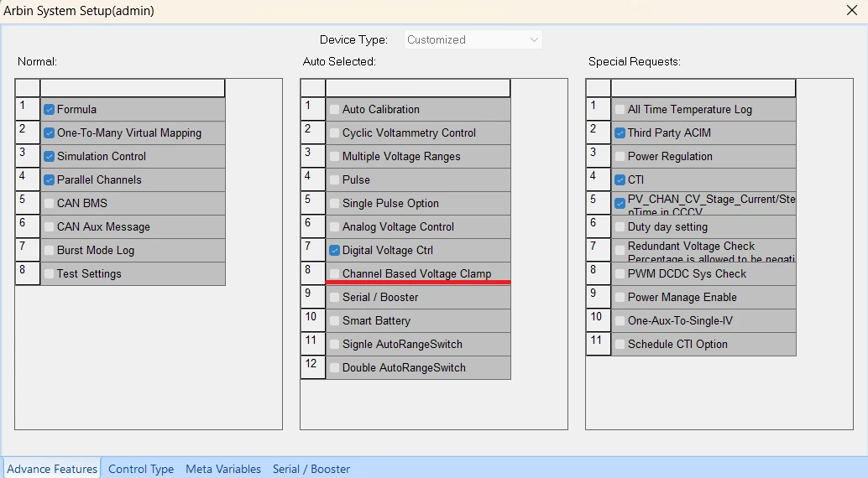Click the Auto Selected list header cell
This screenshot has height=478, width=868.
418,88
